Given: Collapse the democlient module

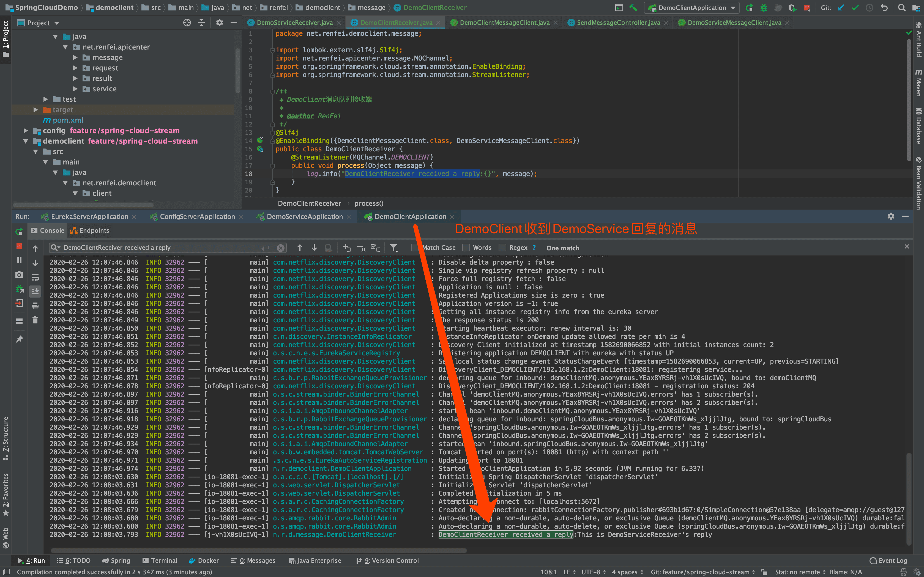Looking at the screenshot, I should point(26,141).
